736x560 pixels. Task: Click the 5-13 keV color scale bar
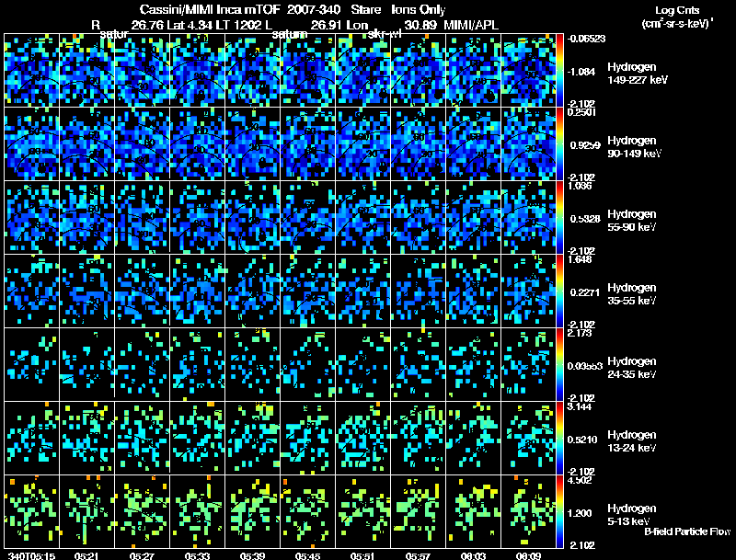(559, 511)
